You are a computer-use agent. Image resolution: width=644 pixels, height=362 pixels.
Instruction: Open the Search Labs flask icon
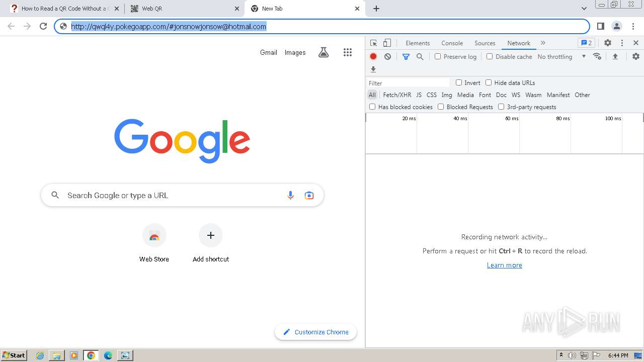(324, 52)
